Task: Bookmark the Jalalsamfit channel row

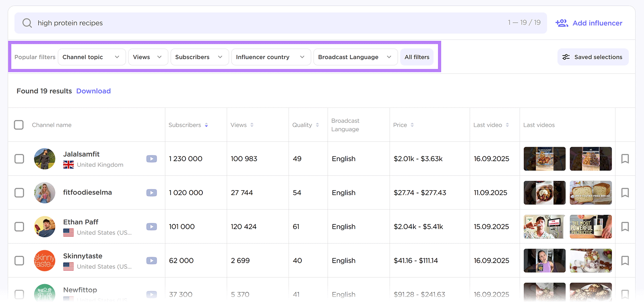Action: point(625,159)
